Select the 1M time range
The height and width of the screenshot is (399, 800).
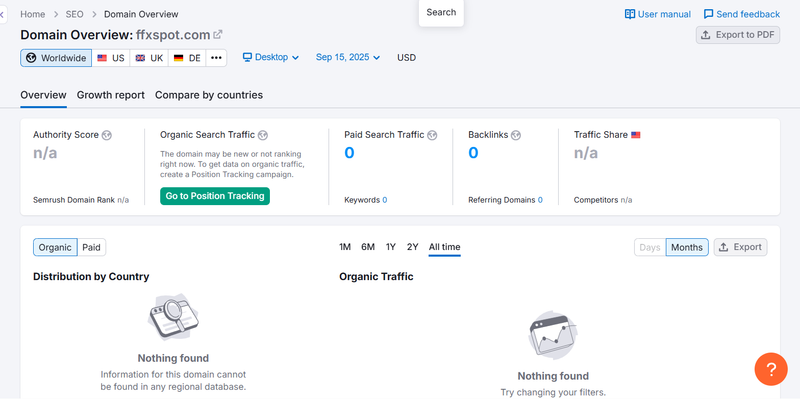[x=345, y=247]
